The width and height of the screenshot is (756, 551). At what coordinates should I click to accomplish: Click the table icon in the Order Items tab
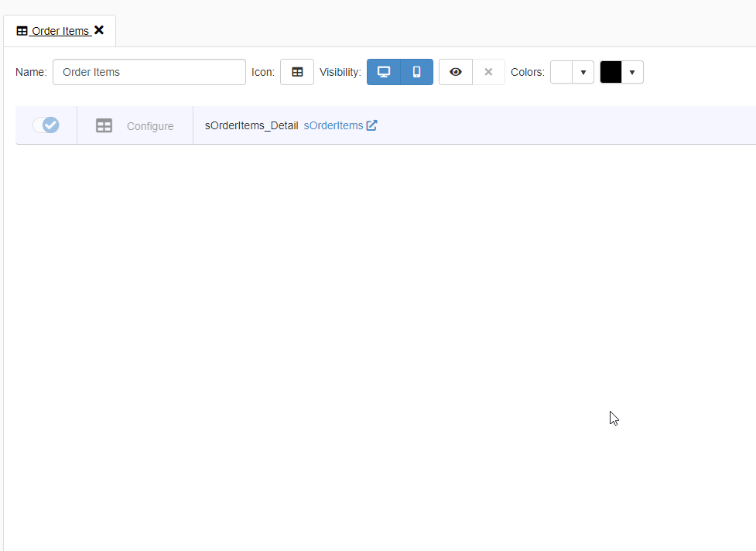coord(22,31)
